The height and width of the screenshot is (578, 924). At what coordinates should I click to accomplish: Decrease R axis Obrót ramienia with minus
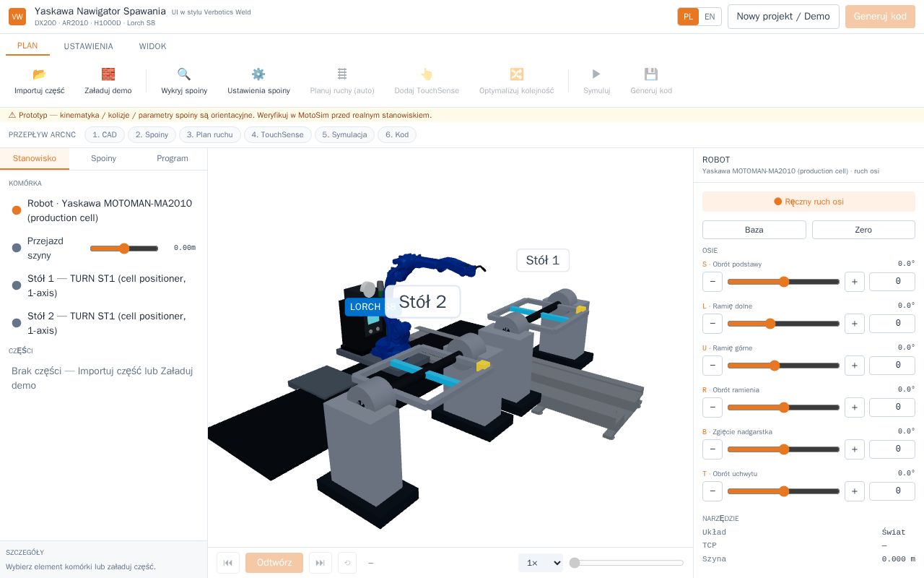712,407
